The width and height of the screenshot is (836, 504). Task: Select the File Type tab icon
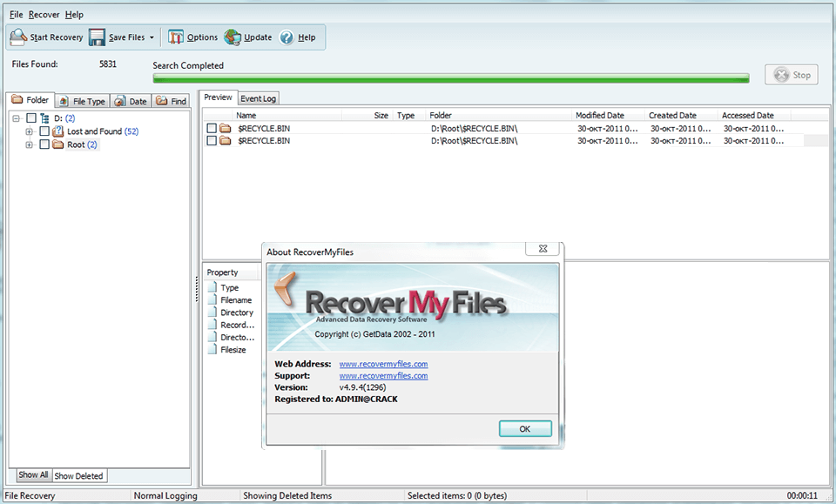[x=64, y=101]
